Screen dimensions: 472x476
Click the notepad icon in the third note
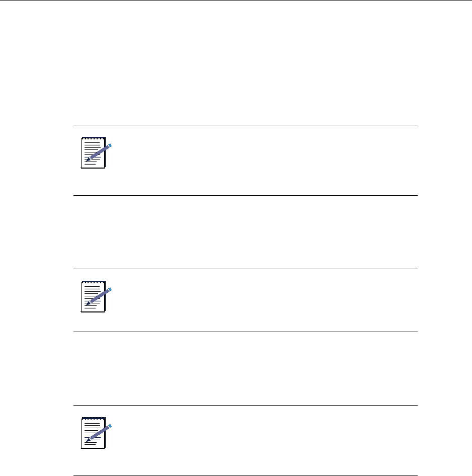pyautogui.click(x=93, y=433)
